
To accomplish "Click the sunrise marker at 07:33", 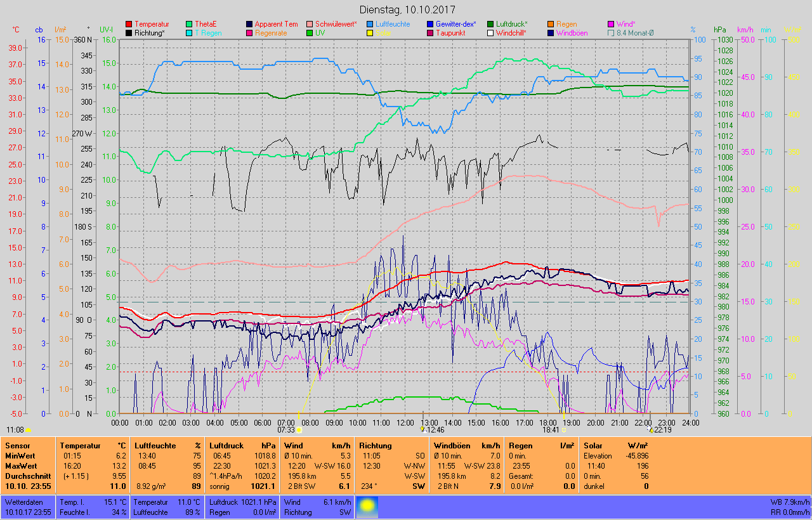I will (x=299, y=430).
